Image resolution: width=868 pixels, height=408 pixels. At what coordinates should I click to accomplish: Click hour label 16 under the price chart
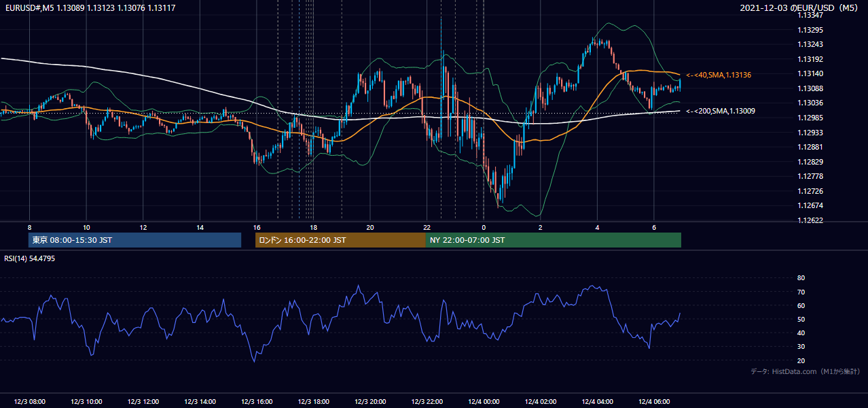(x=256, y=227)
